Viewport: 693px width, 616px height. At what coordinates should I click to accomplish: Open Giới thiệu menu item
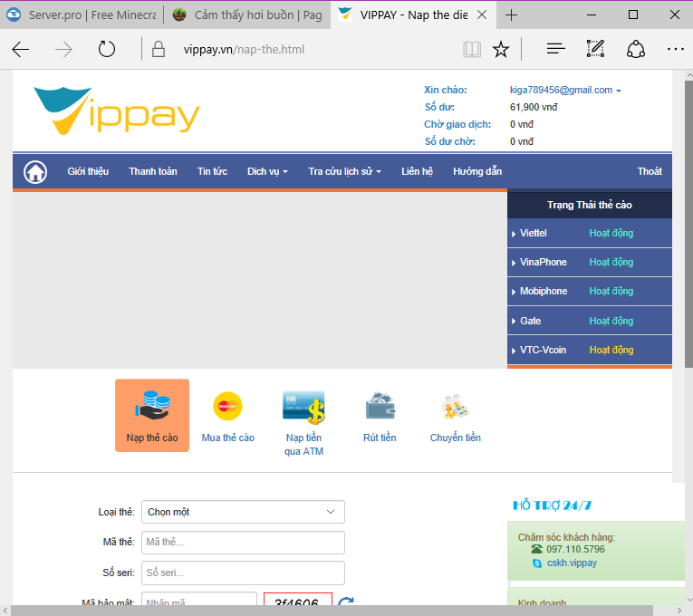pos(88,171)
